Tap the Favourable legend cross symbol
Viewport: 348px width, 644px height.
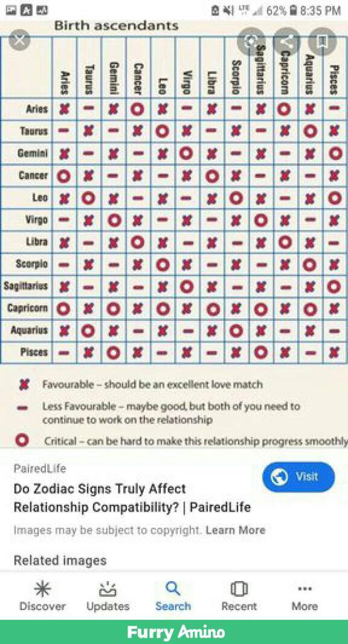click(24, 385)
